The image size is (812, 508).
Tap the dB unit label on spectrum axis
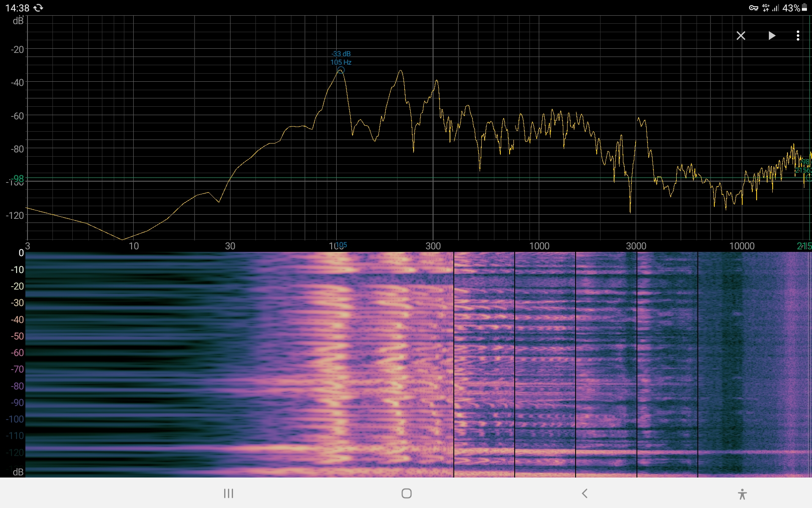[18, 21]
